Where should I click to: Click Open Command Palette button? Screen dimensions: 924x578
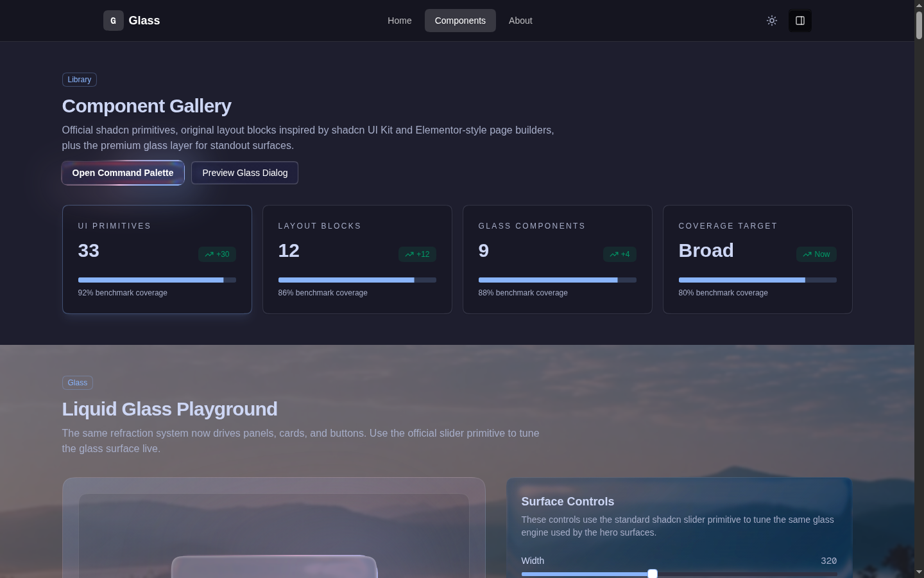[x=123, y=173]
